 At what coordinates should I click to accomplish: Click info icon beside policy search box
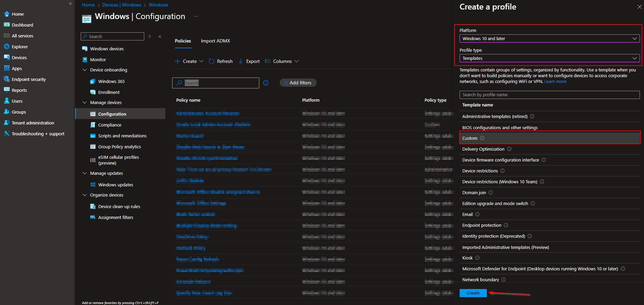266,83
